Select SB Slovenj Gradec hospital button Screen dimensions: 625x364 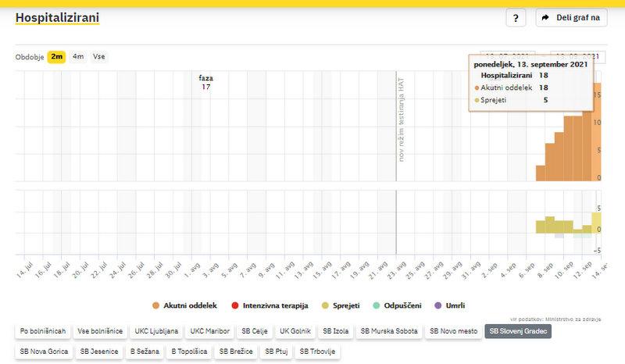coord(517,332)
